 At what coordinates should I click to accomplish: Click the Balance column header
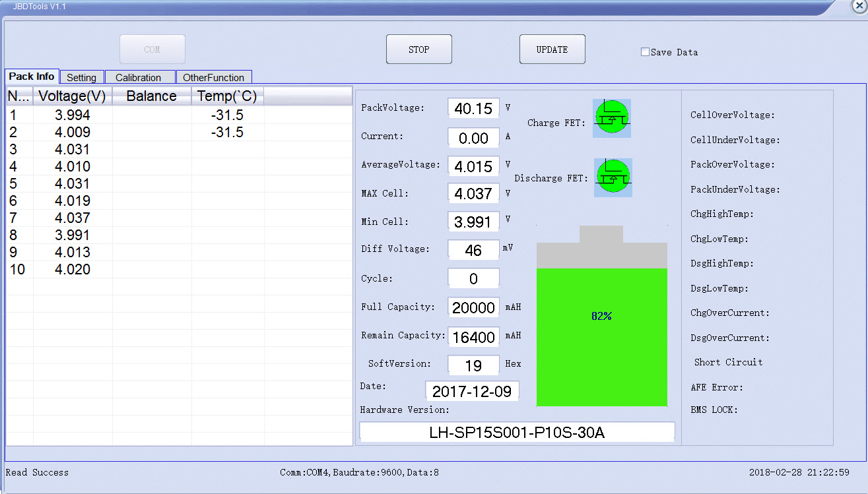tap(152, 96)
